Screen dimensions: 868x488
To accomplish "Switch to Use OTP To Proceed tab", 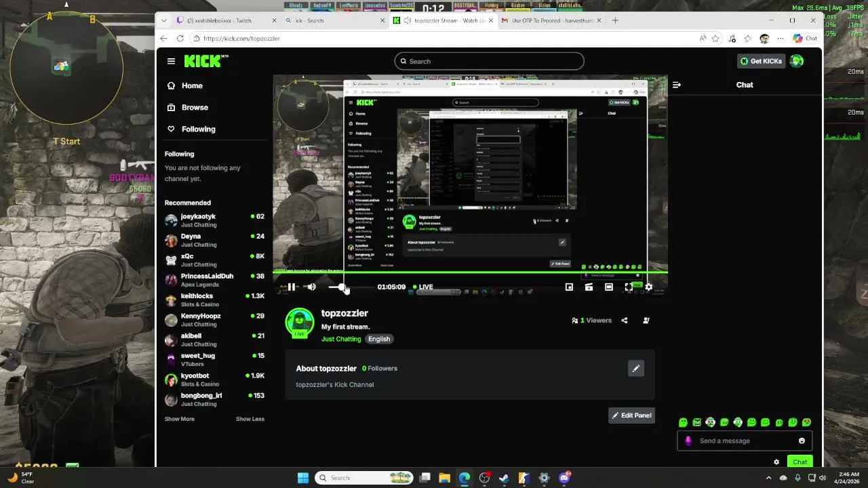I will pyautogui.click(x=551, y=20).
